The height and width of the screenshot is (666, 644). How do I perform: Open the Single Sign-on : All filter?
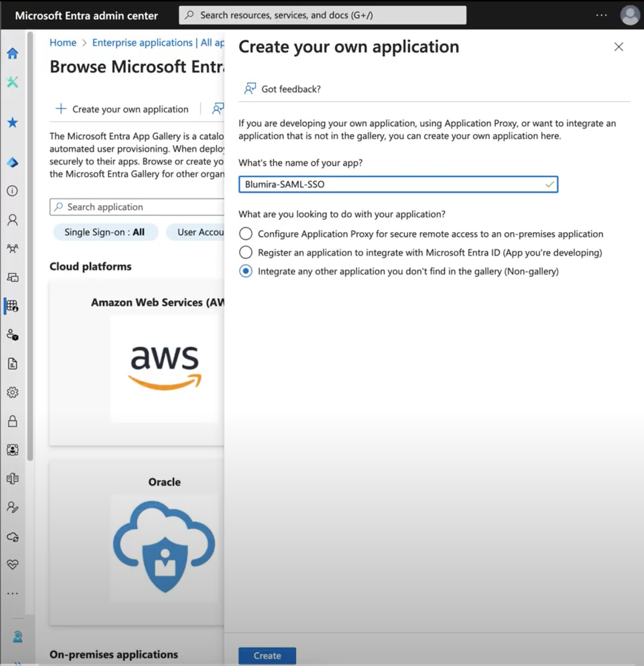click(106, 232)
